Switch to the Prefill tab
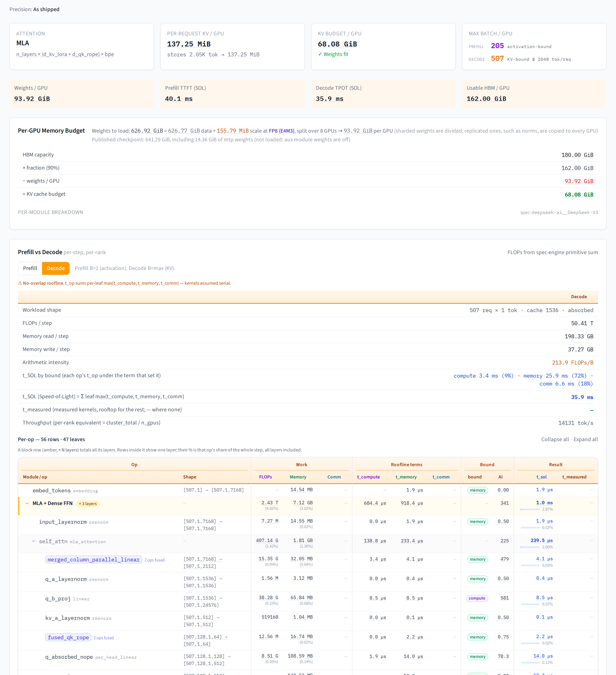This screenshot has width=616, height=675. (x=30, y=268)
